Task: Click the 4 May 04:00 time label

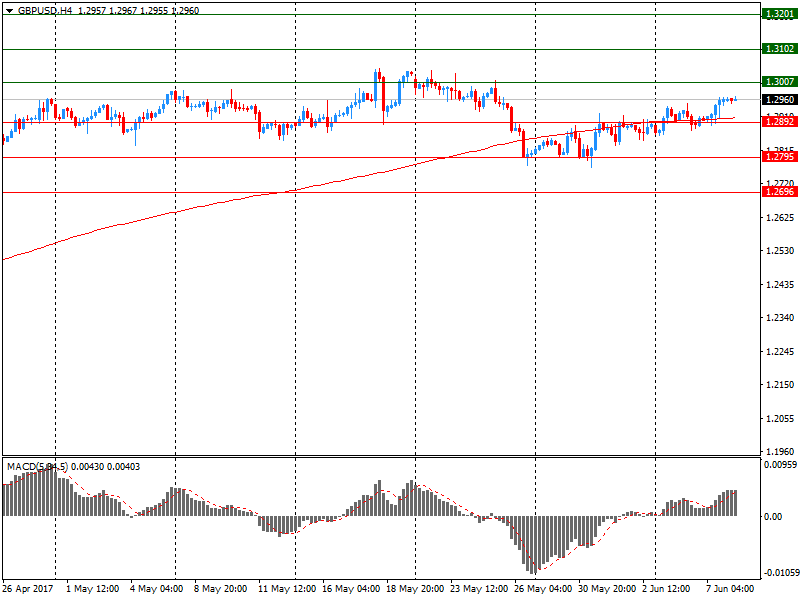Action: click(x=156, y=589)
